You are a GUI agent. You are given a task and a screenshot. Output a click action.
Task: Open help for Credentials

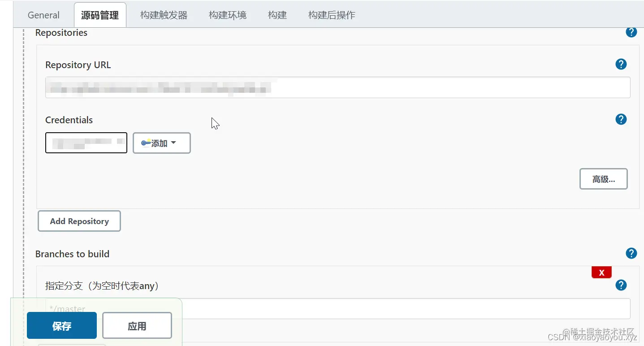[x=621, y=119]
